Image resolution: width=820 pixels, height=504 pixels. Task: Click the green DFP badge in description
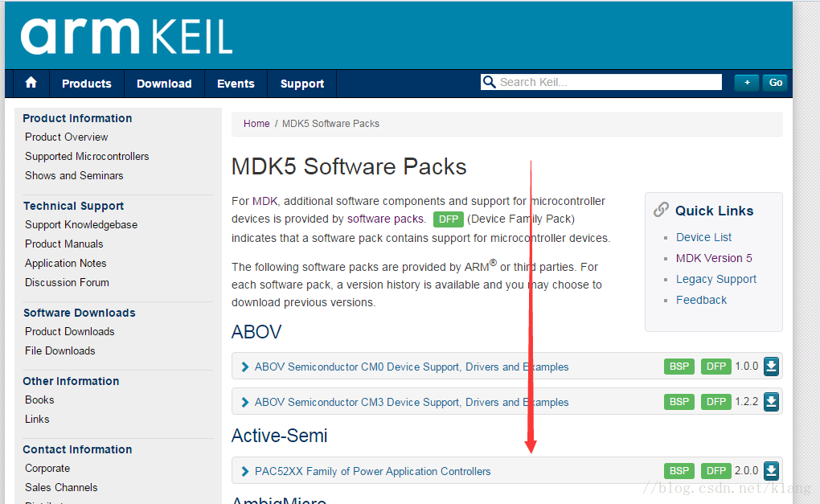(448, 219)
